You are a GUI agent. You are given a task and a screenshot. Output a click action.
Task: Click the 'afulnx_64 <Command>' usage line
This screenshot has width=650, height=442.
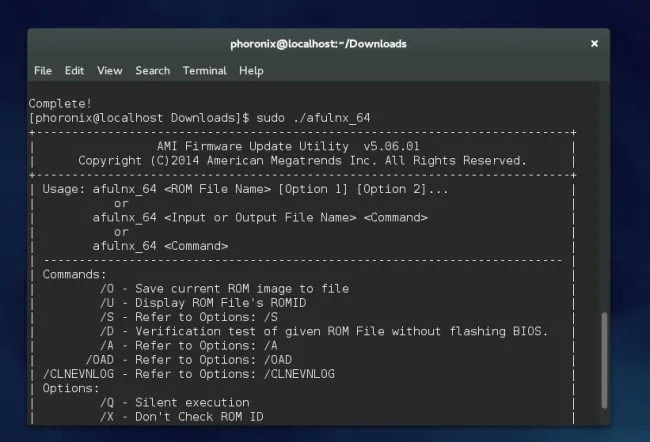click(160, 246)
